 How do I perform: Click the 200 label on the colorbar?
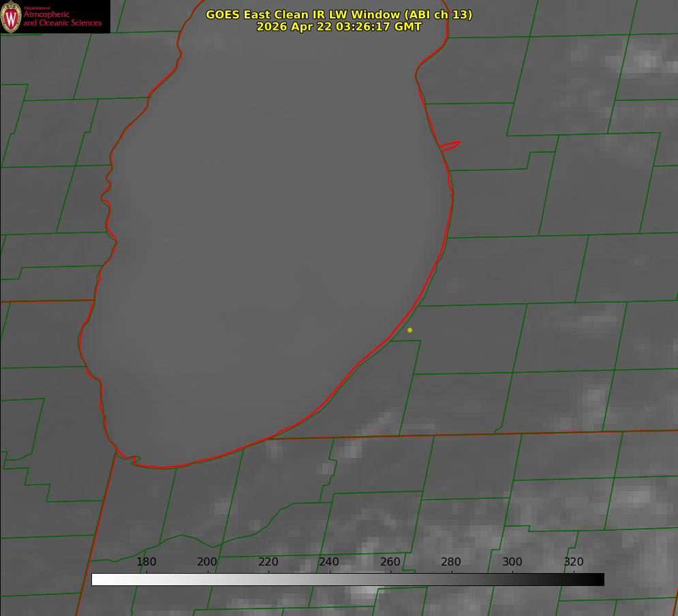pos(206,561)
